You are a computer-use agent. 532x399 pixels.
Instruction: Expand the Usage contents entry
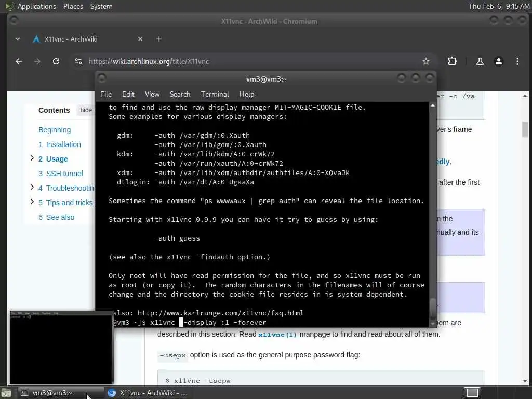pos(32,158)
